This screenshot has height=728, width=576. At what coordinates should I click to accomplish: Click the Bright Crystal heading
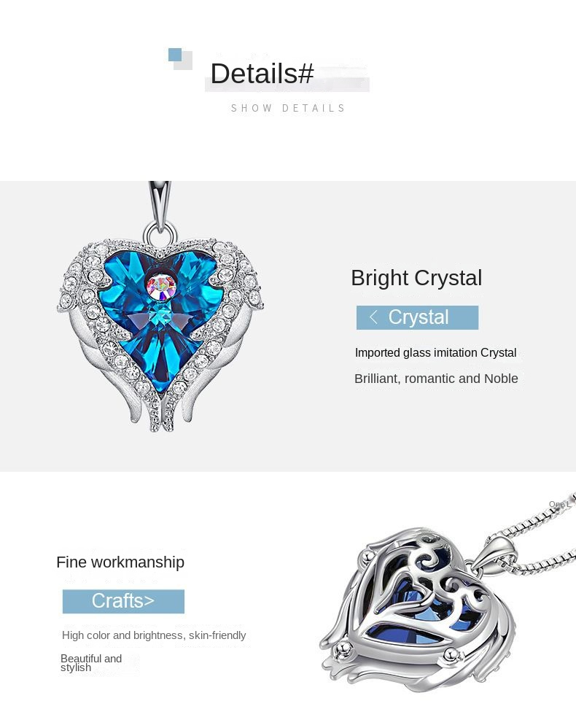(416, 278)
